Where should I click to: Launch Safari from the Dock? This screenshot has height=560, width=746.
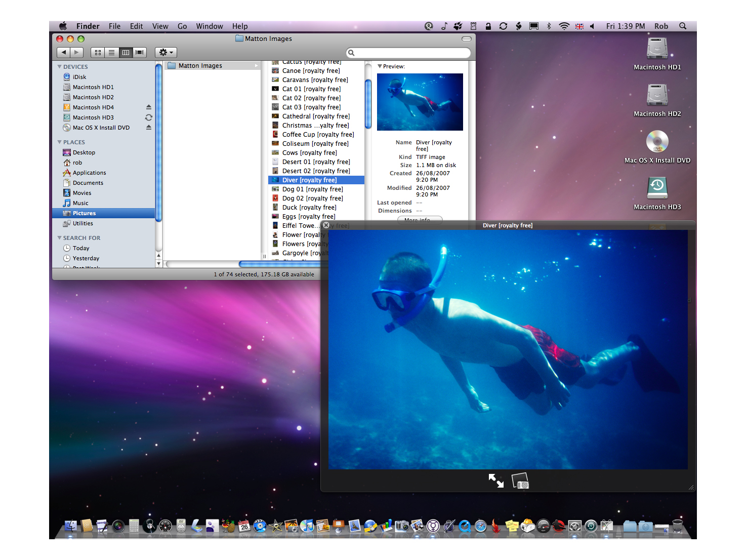481,526
